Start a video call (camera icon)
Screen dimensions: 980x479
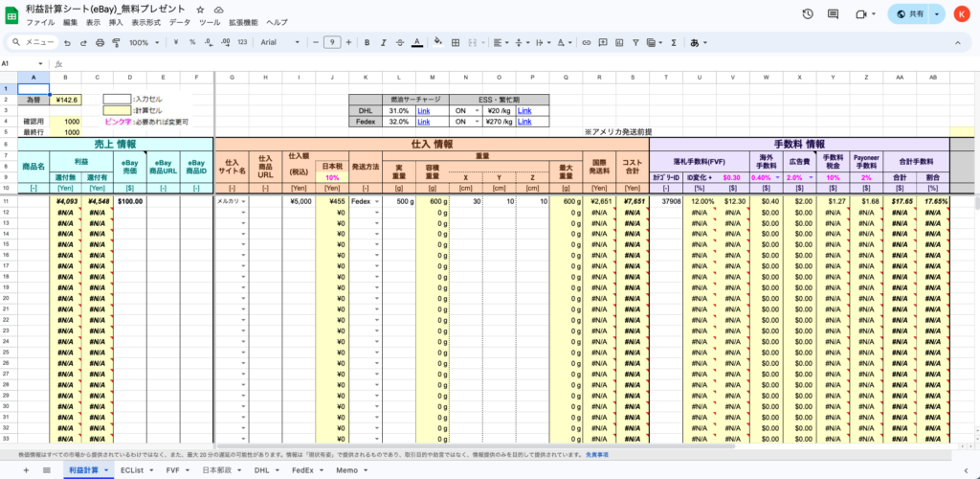click(862, 13)
